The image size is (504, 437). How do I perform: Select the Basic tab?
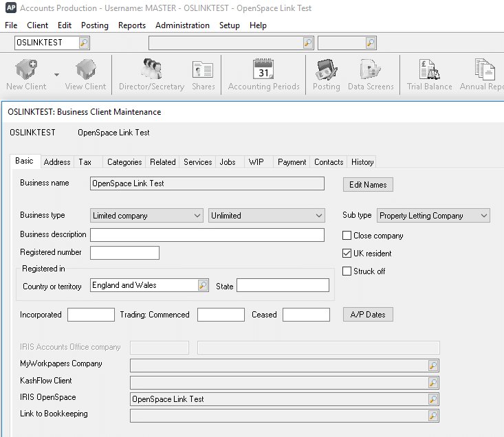click(25, 161)
